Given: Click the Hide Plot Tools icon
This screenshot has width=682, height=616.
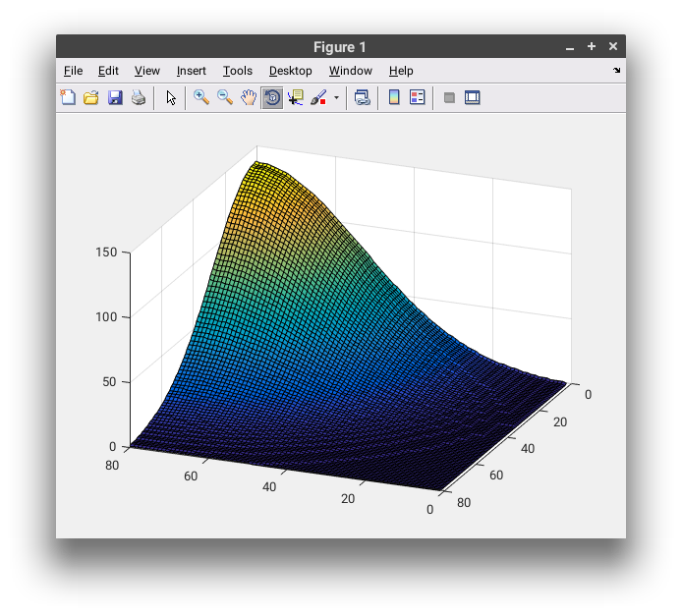Looking at the screenshot, I should pos(449,97).
